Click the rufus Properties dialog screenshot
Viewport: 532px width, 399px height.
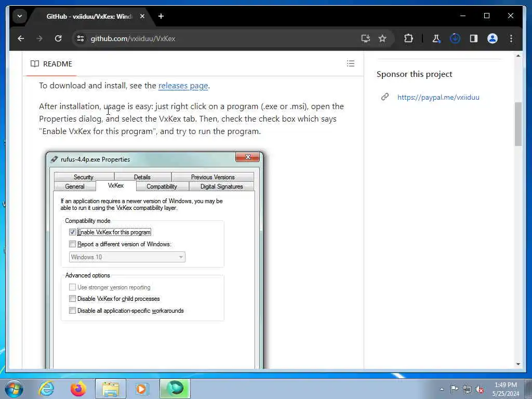click(154, 260)
